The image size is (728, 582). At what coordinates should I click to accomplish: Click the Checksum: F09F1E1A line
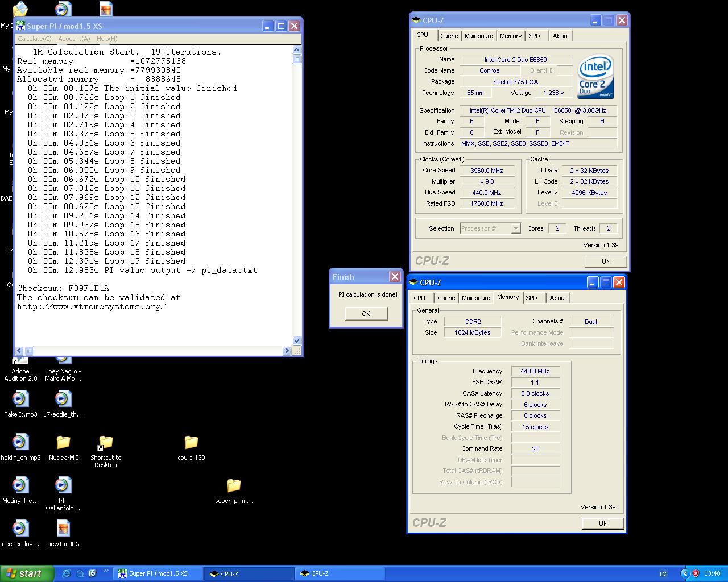pos(63,288)
